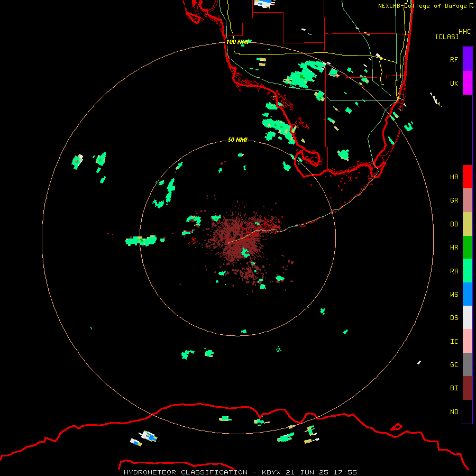Click the HHC product code label
This screenshot has height=476, width=476.
(465, 32)
